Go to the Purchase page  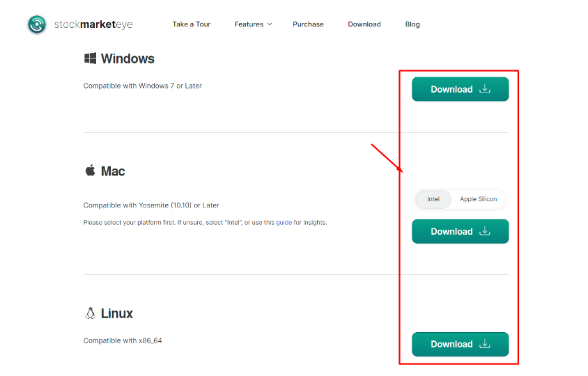[308, 24]
